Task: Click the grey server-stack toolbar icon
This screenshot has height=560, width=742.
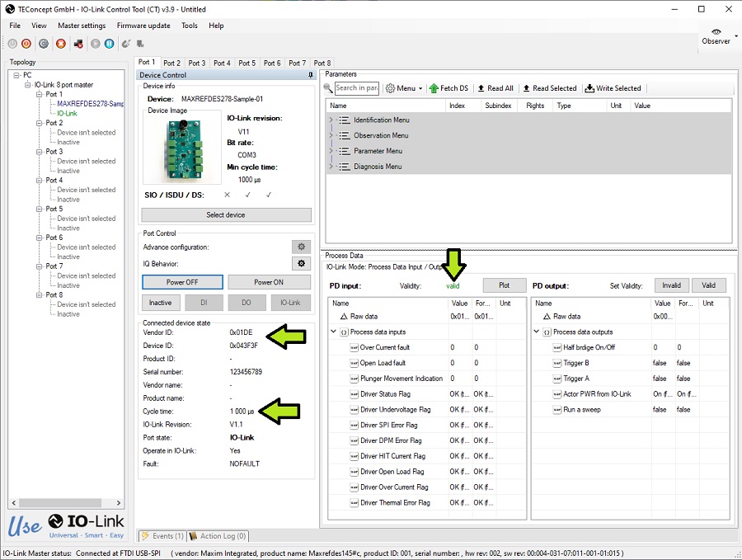Action: [140, 44]
